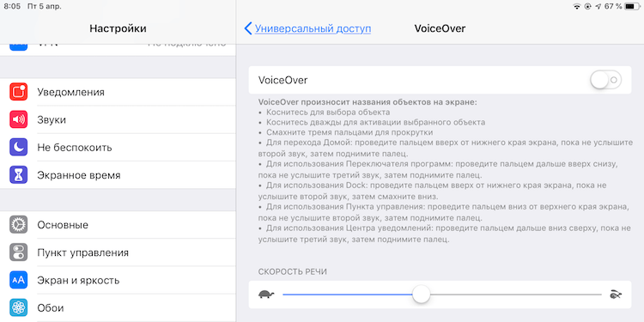
Task: Tap the turtle slow-speech icon
Action: coord(266,295)
